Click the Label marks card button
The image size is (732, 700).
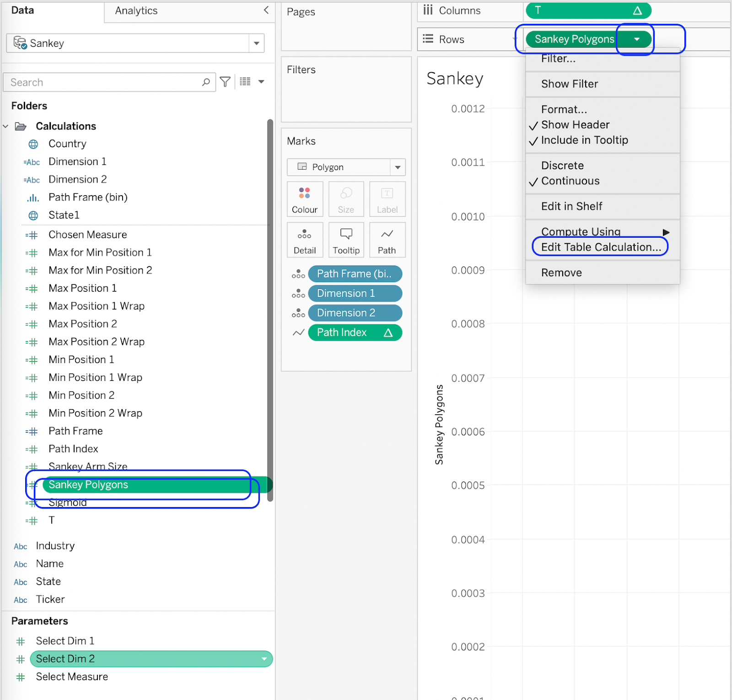tap(387, 199)
